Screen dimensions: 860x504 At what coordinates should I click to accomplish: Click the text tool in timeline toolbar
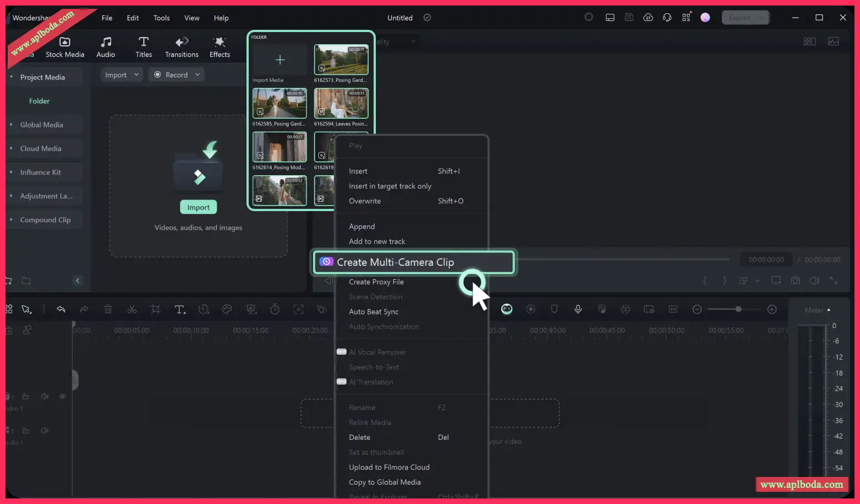pos(180,309)
